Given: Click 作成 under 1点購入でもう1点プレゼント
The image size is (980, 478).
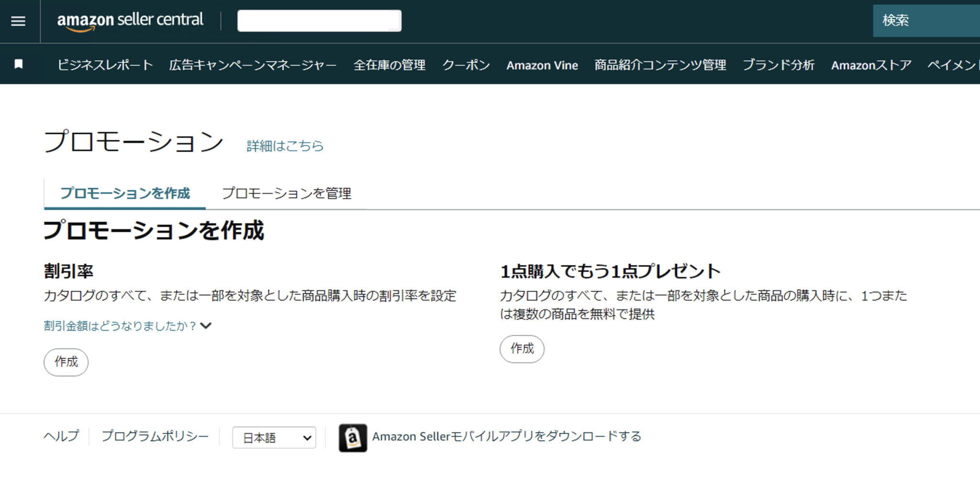Looking at the screenshot, I should pos(522,349).
